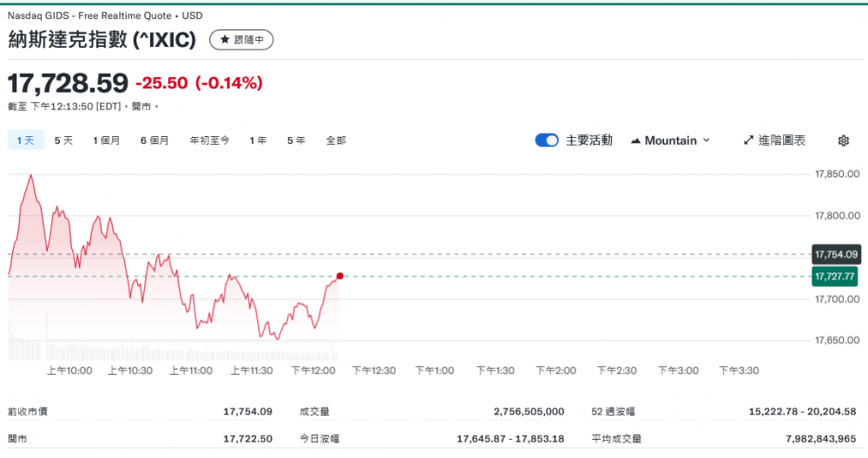The height and width of the screenshot is (458, 868).
Task: Select the 1 年 time range
Action: (x=258, y=141)
